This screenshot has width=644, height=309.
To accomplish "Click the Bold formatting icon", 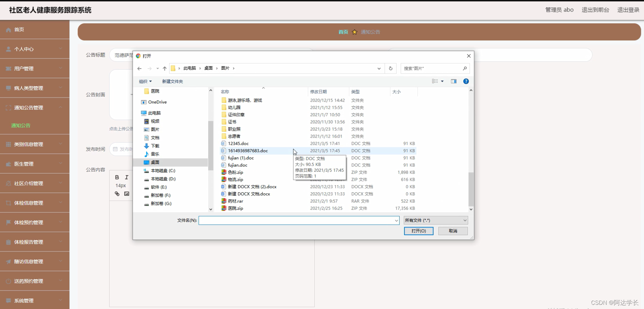I will click(117, 177).
